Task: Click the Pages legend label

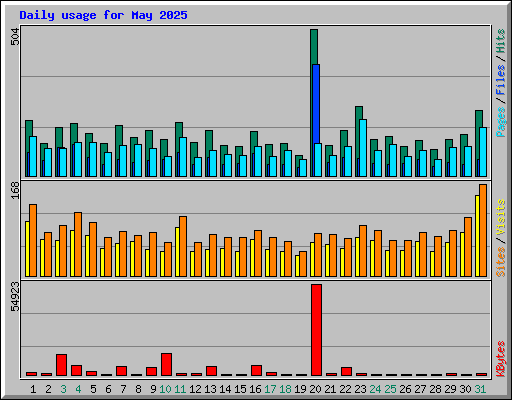Action: (x=501, y=122)
